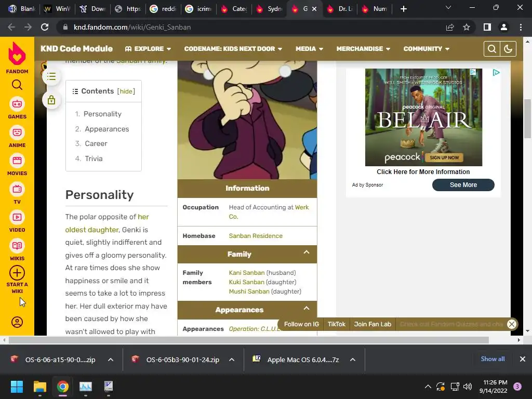Open the volume control in tray
The height and width of the screenshot is (399, 532).
coord(468,387)
